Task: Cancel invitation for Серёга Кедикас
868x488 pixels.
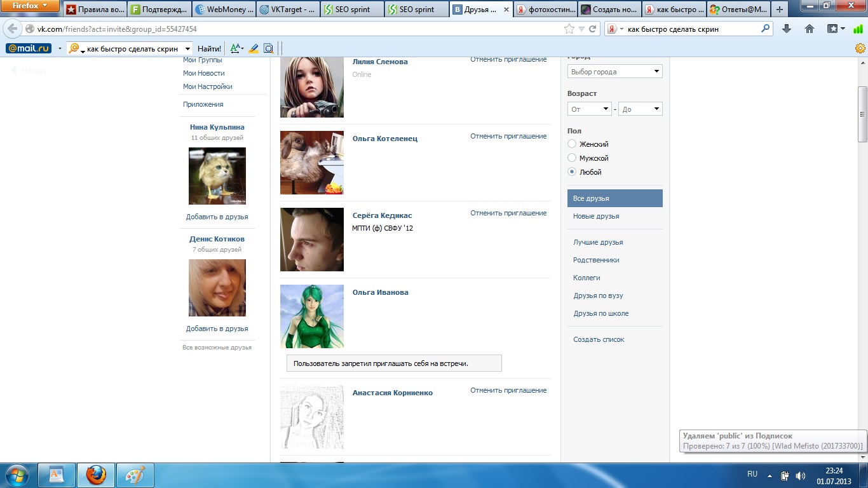Action: (508, 213)
